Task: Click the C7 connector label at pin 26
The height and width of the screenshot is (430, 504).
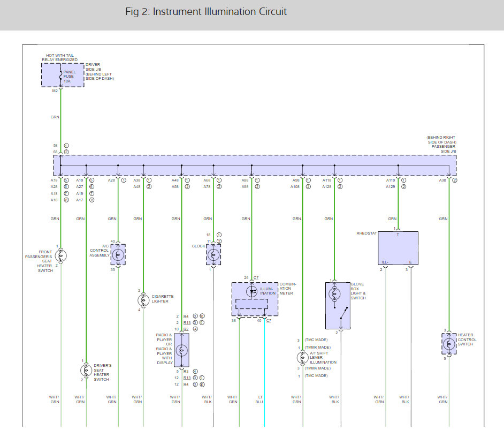Action: click(x=256, y=277)
